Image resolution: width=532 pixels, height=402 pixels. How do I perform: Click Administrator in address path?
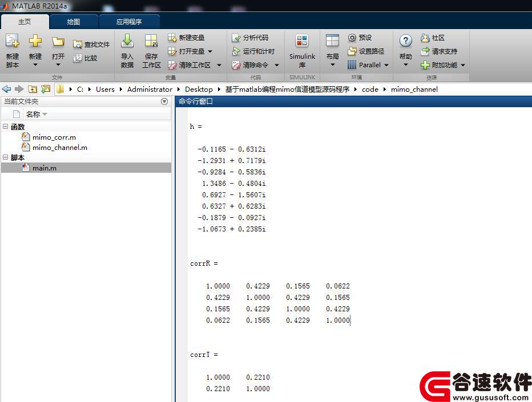150,89
